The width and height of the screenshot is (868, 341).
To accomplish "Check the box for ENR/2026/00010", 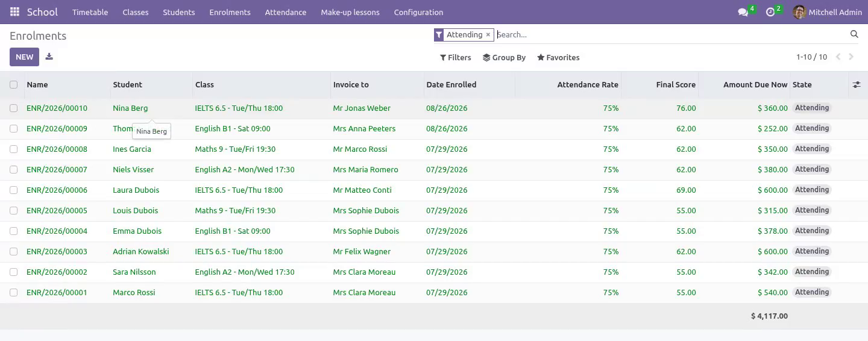I will pyautogui.click(x=14, y=108).
